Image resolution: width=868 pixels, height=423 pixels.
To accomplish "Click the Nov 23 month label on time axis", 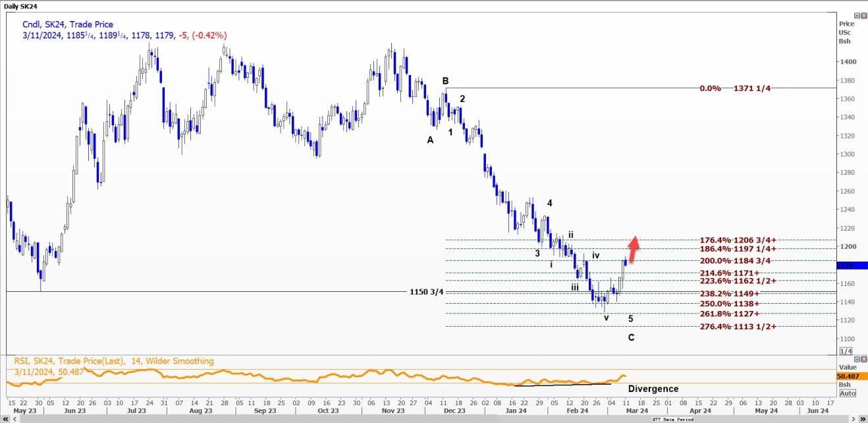I will (x=393, y=410).
